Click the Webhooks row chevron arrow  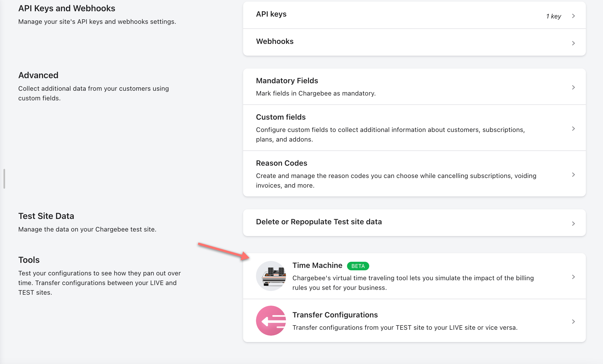coord(573,43)
